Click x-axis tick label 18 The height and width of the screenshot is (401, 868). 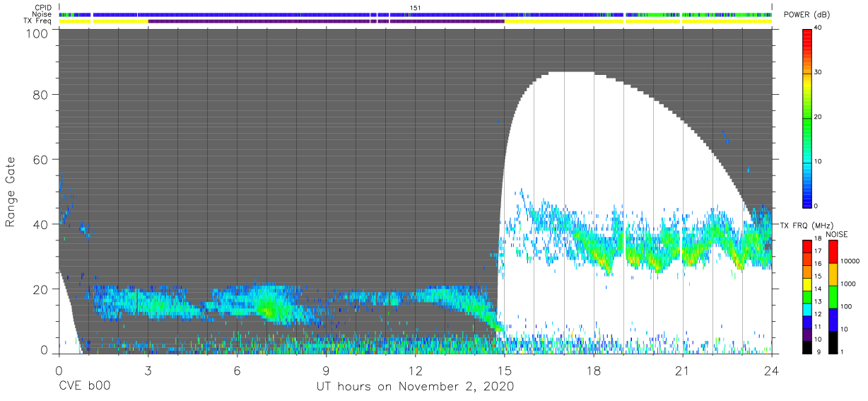pos(593,370)
